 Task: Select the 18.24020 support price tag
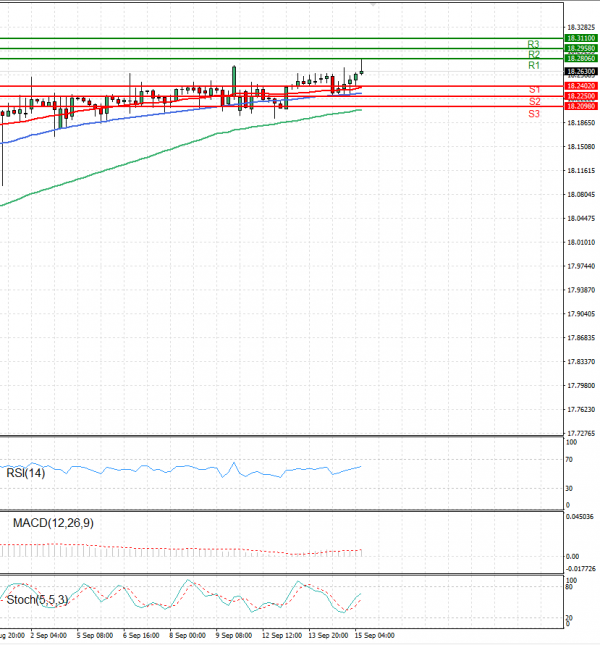(581, 86)
